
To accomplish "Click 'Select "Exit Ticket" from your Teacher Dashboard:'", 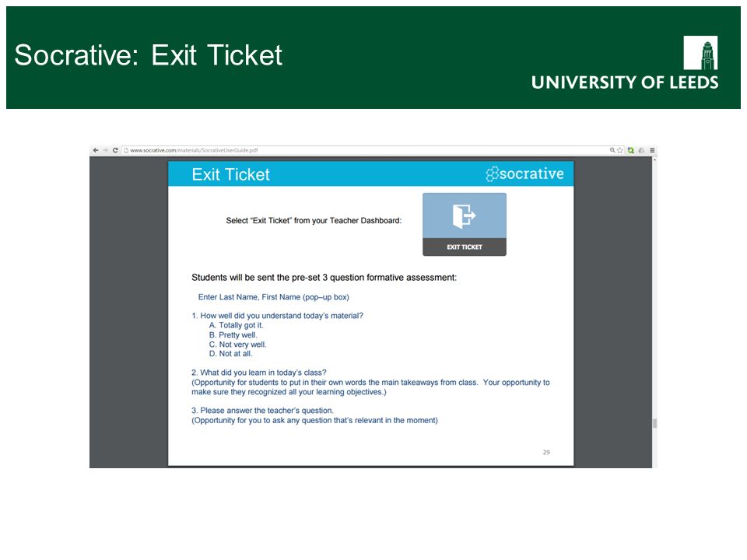I will (314, 220).
